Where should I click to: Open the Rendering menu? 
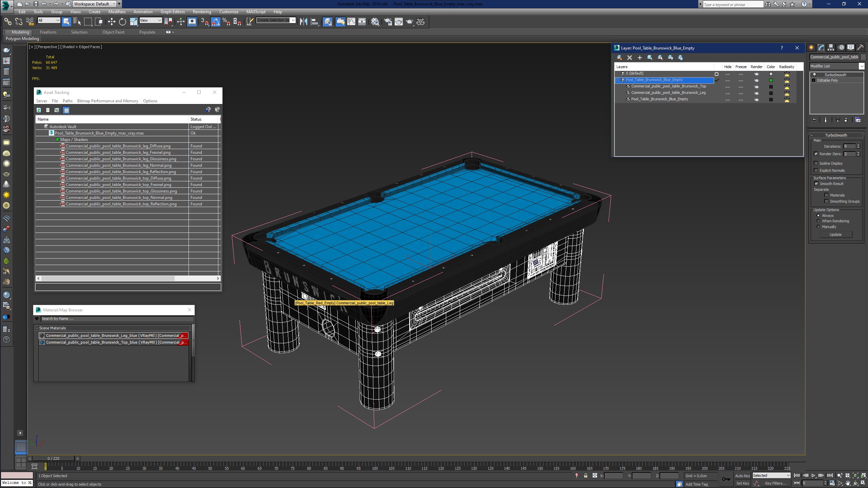pos(202,12)
